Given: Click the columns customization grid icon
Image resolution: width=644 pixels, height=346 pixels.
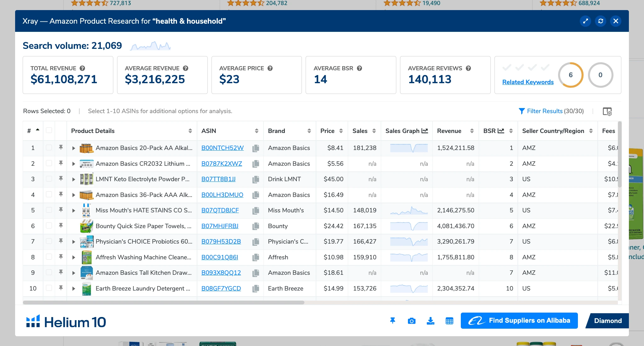Looking at the screenshot, I should coord(607,112).
